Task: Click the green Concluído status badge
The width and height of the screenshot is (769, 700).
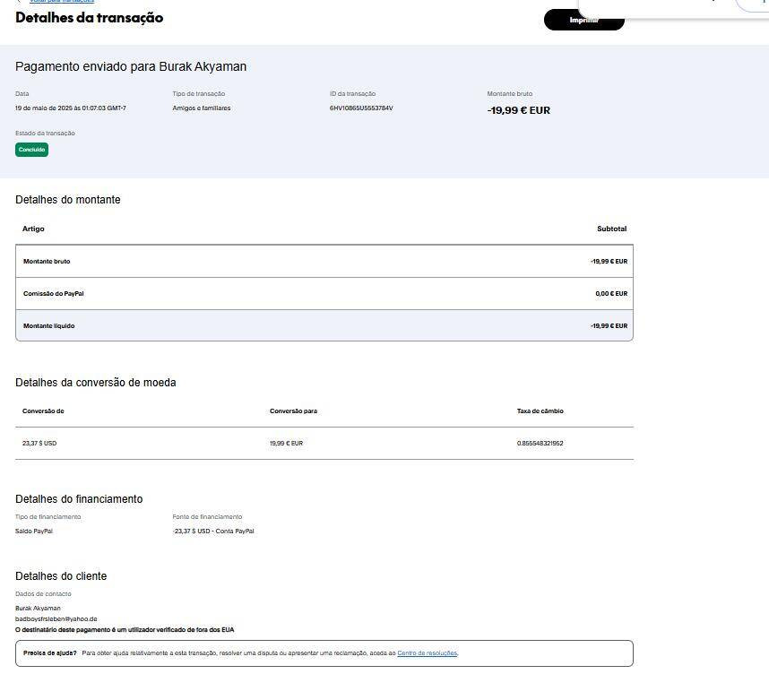Action: [x=32, y=150]
